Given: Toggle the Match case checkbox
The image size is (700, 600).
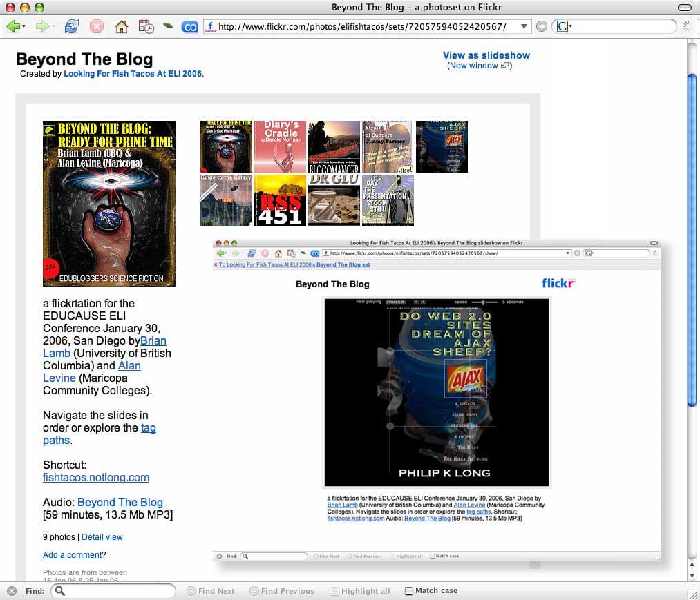Looking at the screenshot, I should coord(408,590).
